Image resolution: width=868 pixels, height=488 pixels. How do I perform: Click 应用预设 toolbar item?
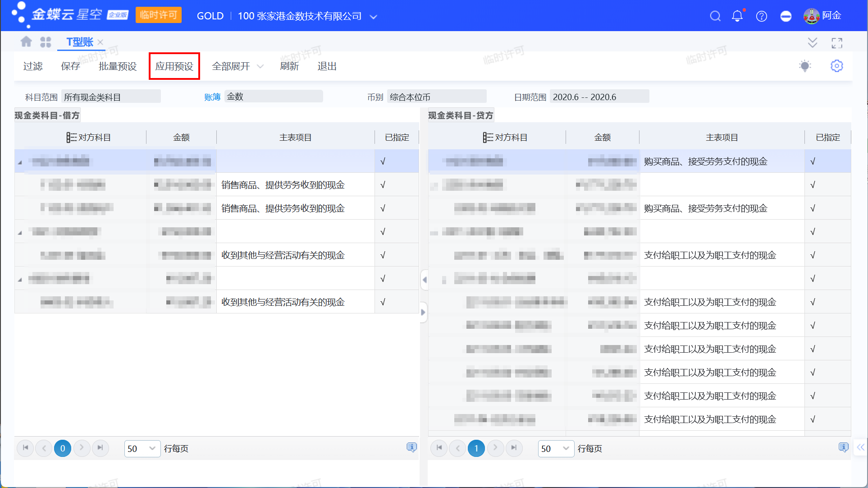pos(174,66)
